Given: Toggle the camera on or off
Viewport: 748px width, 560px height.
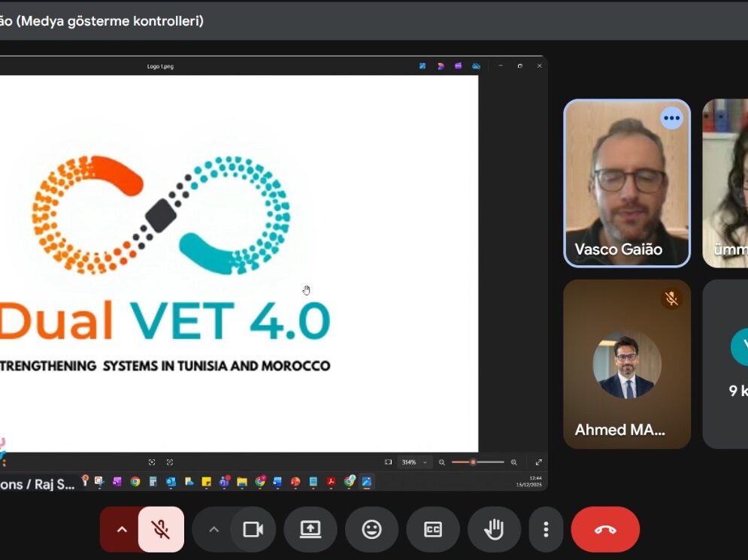Looking at the screenshot, I should point(253,530).
